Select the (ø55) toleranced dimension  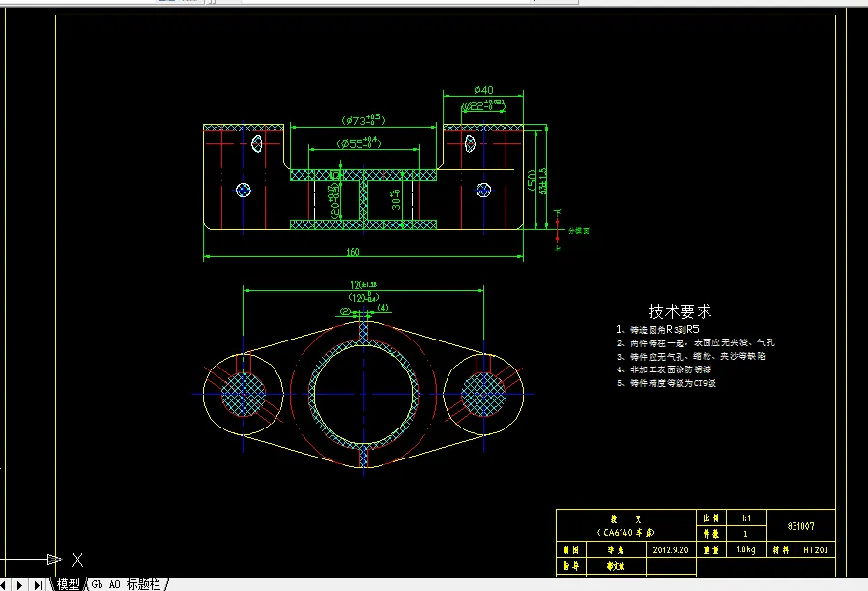(x=360, y=143)
